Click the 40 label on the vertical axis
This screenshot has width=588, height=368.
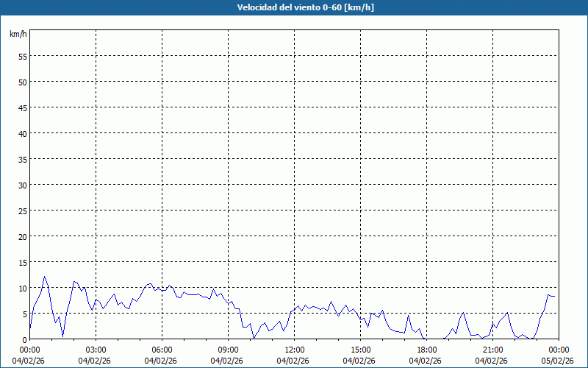click(x=22, y=133)
